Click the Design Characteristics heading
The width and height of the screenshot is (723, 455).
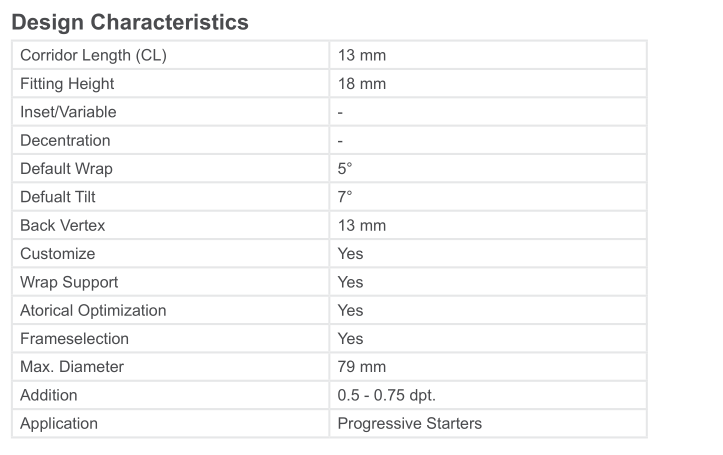point(130,22)
